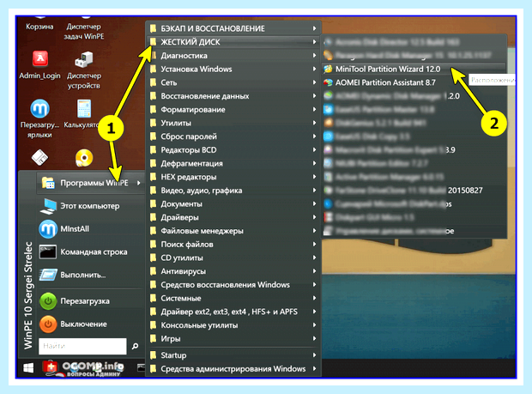Viewport: 532px width, 394px height.
Task: Launch MiniTool Partition Wizard 12.0
Action: click(x=414, y=69)
